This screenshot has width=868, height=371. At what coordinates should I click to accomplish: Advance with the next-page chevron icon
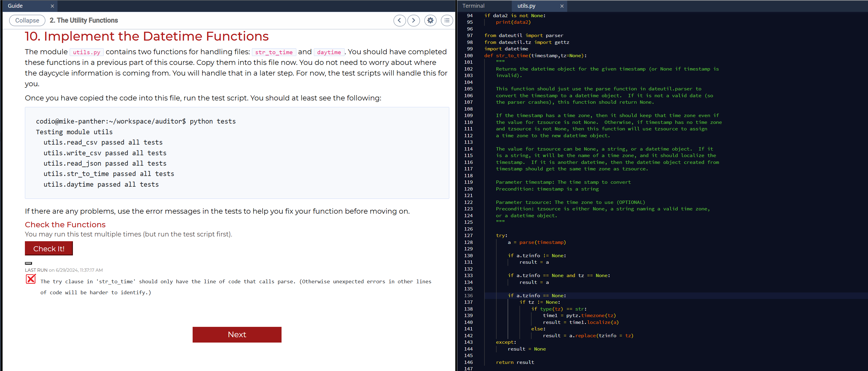[x=413, y=20]
